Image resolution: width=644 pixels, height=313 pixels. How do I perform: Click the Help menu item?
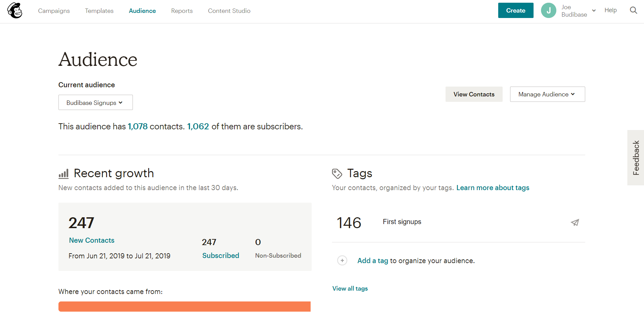[x=610, y=10]
